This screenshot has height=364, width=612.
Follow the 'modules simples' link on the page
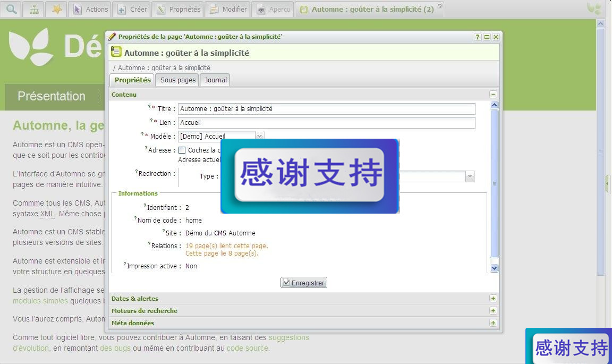[40, 301]
